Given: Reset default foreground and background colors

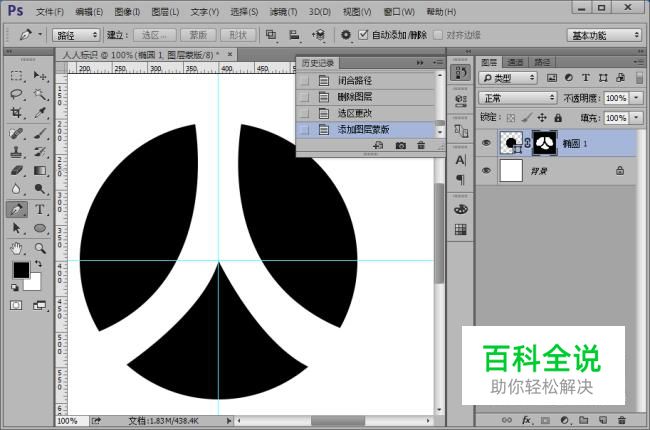Looking at the screenshot, I should pyautogui.click(x=15, y=287).
